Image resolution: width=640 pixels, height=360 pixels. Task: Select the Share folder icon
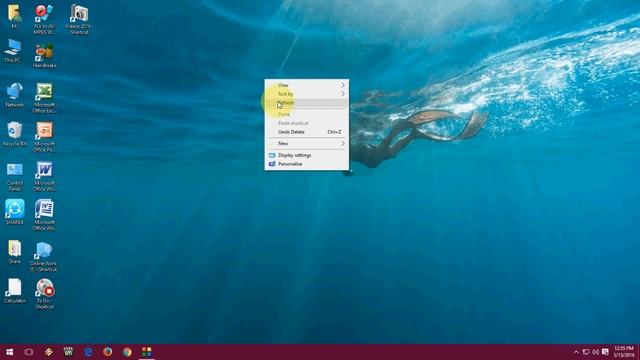pos(15,251)
